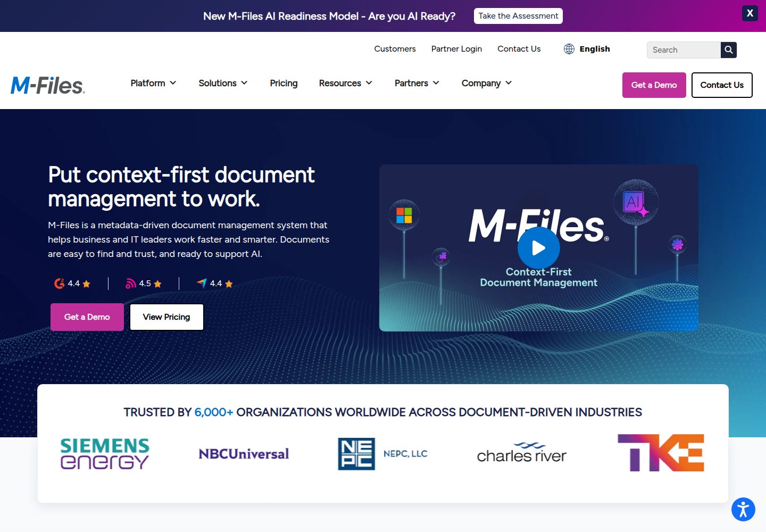Click the pink 4.5 rating icon

click(131, 284)
